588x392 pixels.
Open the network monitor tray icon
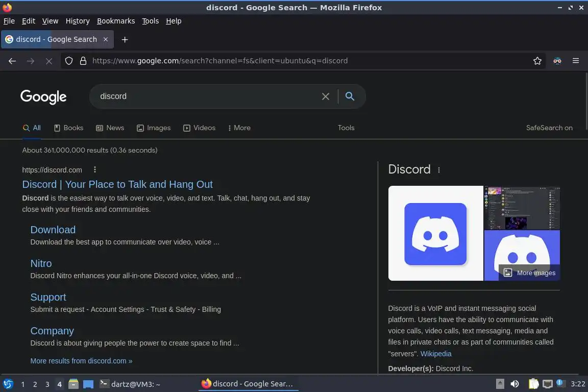click(548, 384)
